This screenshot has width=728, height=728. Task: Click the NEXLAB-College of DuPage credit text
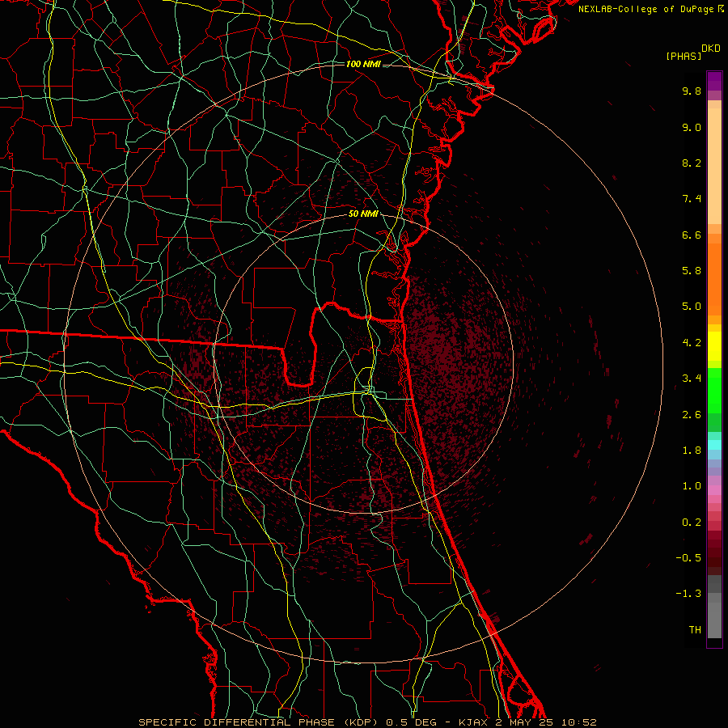pos(650,9)
